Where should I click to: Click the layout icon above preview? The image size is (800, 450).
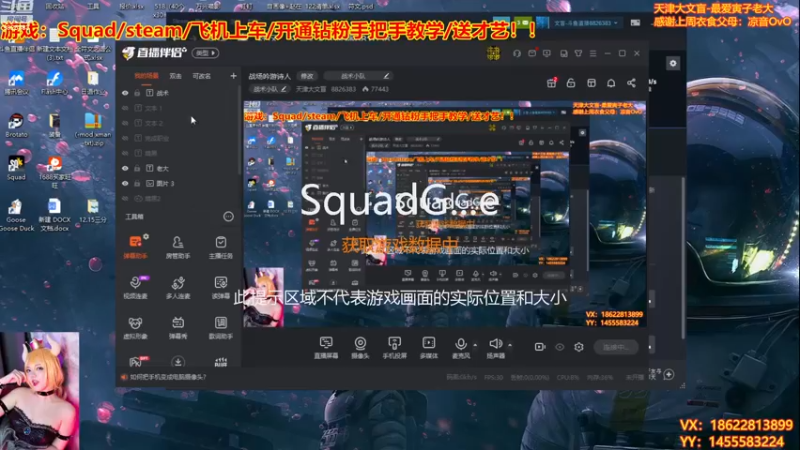[591, 83]
